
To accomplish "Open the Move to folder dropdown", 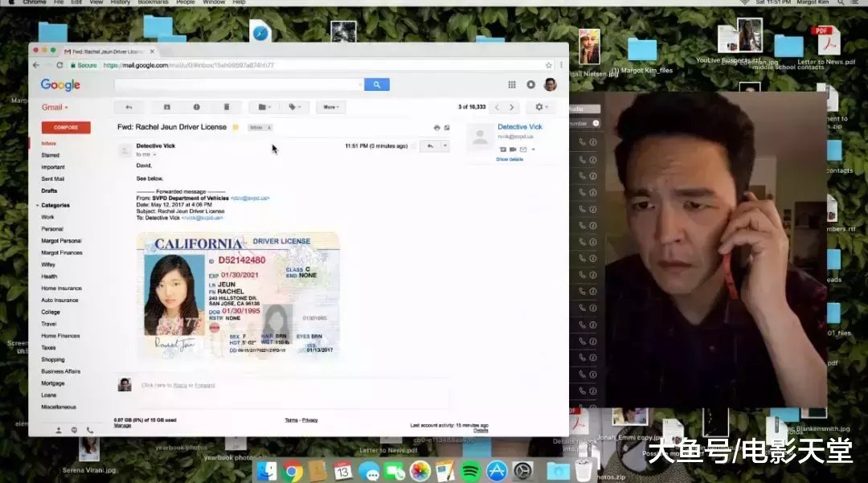I will (x=264, y=108).
